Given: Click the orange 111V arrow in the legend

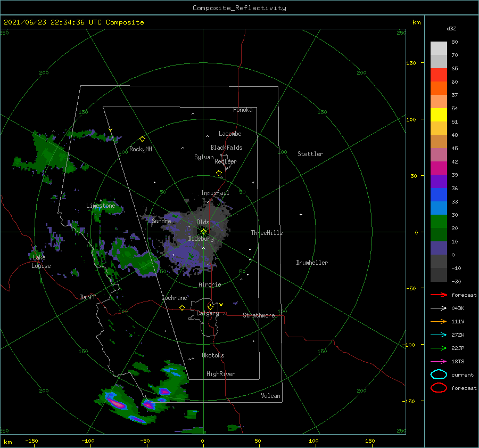Looking at the screenshot, I should pyautogui.click(x=439, y=321).
